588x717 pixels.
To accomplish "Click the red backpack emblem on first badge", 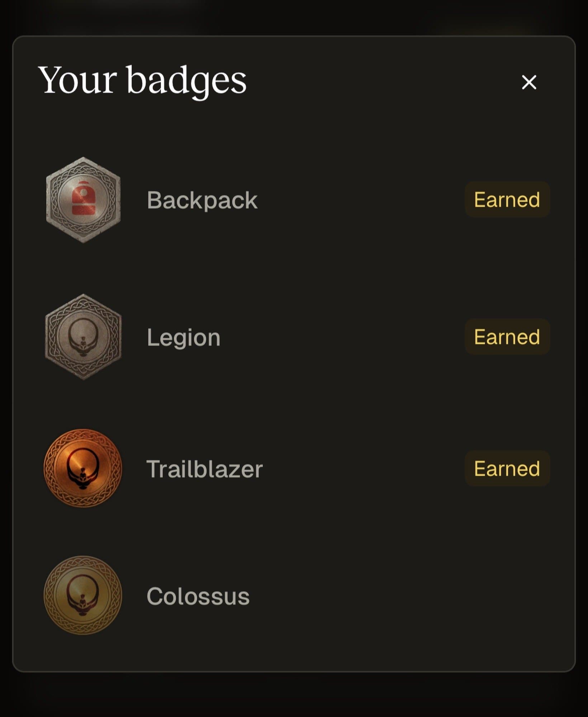I will [x=83, y=199].
